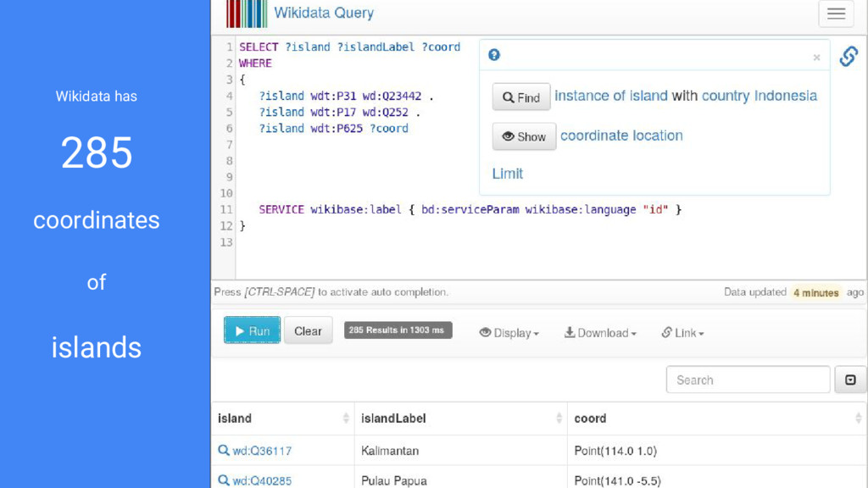Click the '4 minutes' data updated badge
Image resolution: width=868 pixels, height=488 pixels.
coord(816,292)
